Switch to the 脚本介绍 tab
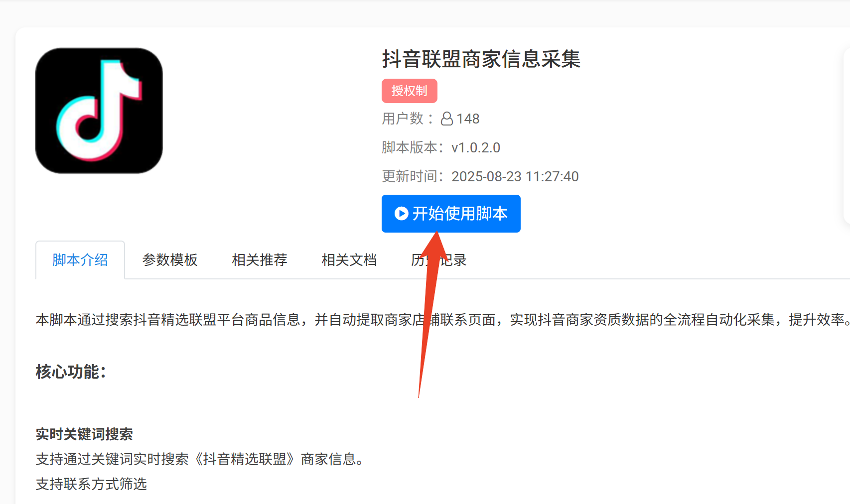This screenshot has height=504, width=850. tap(80, 260)
